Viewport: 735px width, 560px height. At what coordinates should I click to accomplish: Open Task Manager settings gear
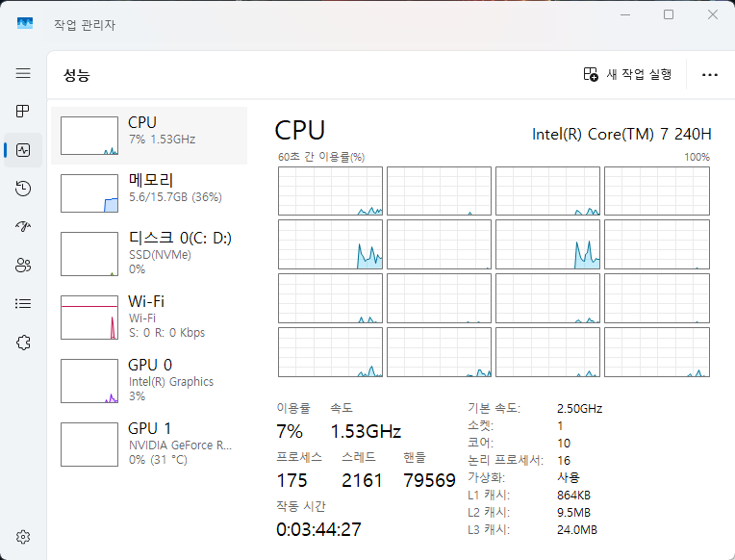[x=23, y=537]
